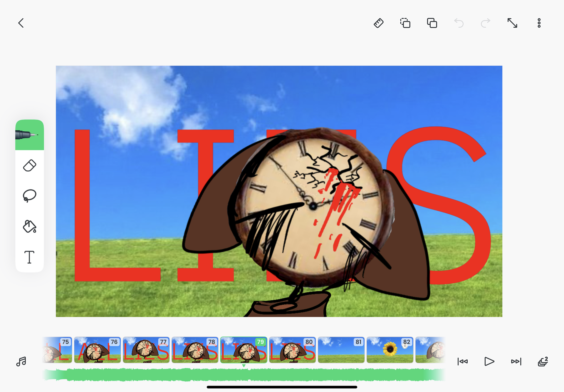Select sunflower frame 82 thumbnail
Viewport: 564px width, 392px height.
[x=390, y=350]
